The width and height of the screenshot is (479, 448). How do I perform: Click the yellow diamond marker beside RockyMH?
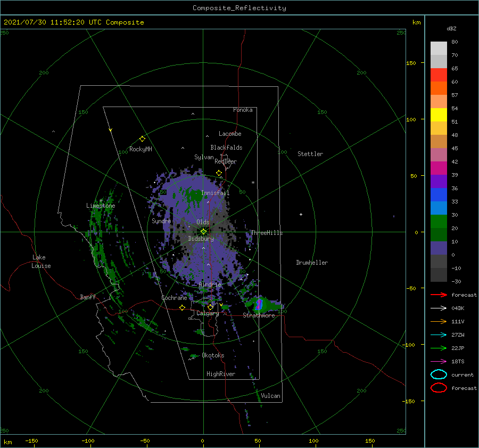142,139
